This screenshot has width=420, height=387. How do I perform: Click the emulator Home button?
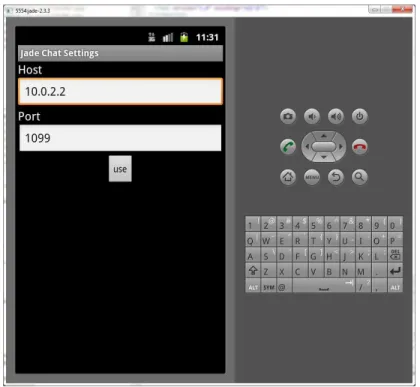[x=288, y=177]
